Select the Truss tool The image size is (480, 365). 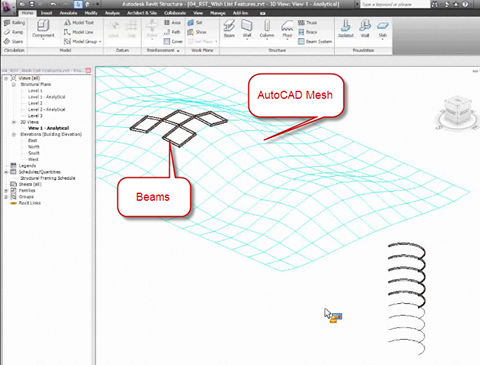point(307,23)
